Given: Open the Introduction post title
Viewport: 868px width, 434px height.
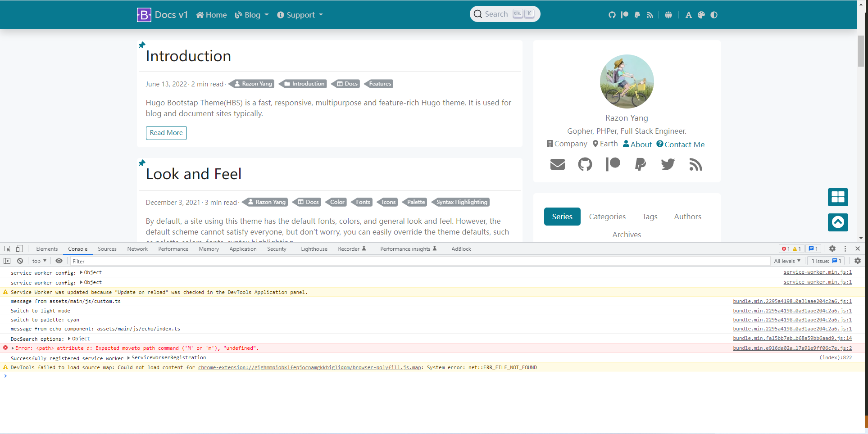Looking at the screenshot, I should (x=188, y=56).
